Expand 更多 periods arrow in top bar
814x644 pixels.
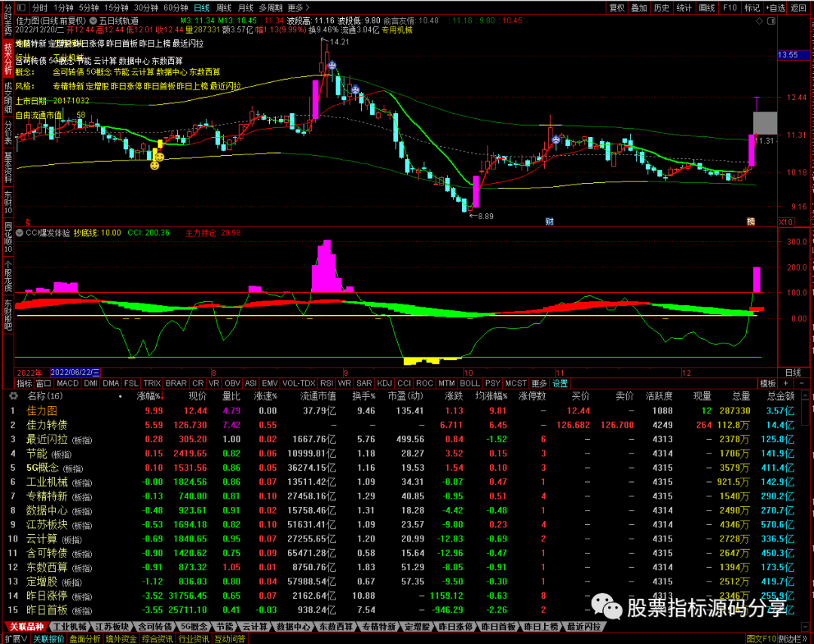pos(298,8)
